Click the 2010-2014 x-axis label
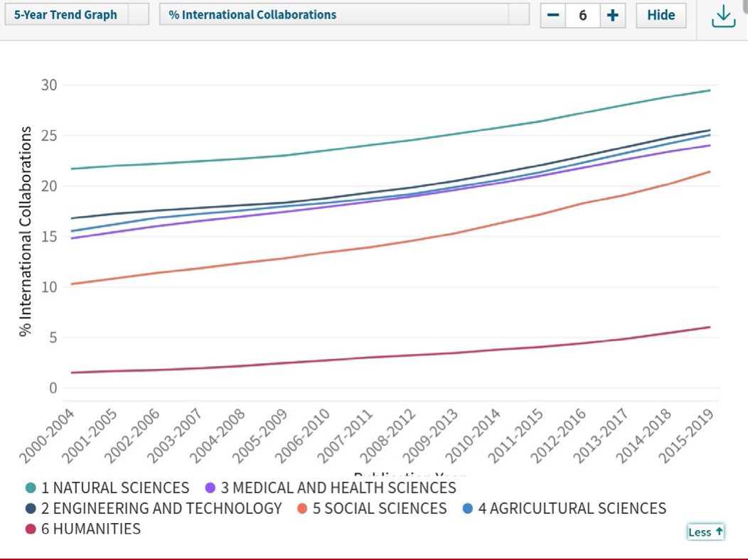Viewport: 748px width, 560px height. point(473,436)
